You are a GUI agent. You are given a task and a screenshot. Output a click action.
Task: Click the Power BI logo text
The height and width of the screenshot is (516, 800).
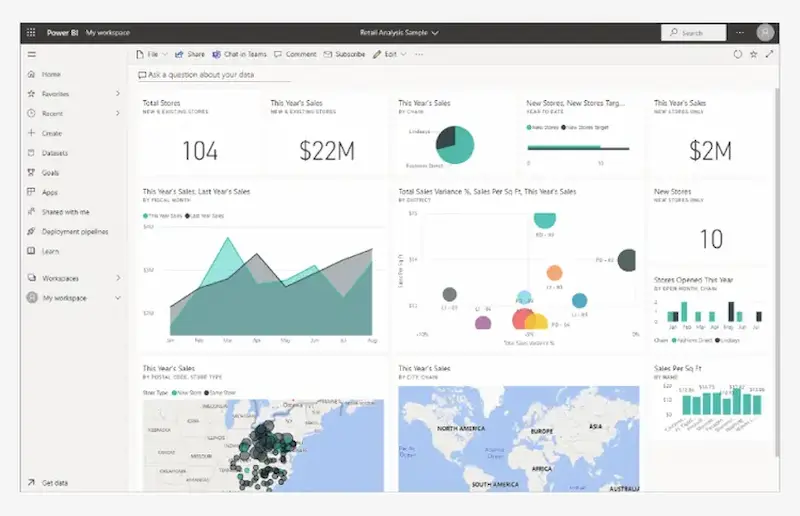click(62, 33)
